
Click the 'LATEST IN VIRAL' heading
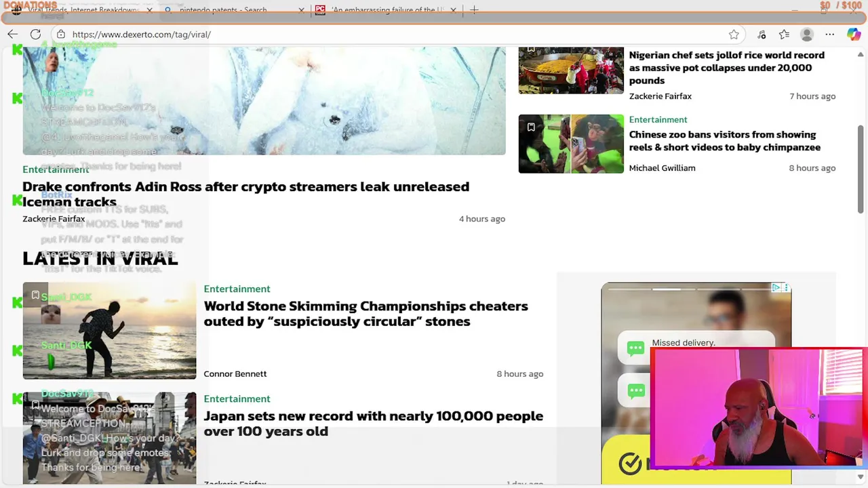pyautogui.click(x=100, y=258)
